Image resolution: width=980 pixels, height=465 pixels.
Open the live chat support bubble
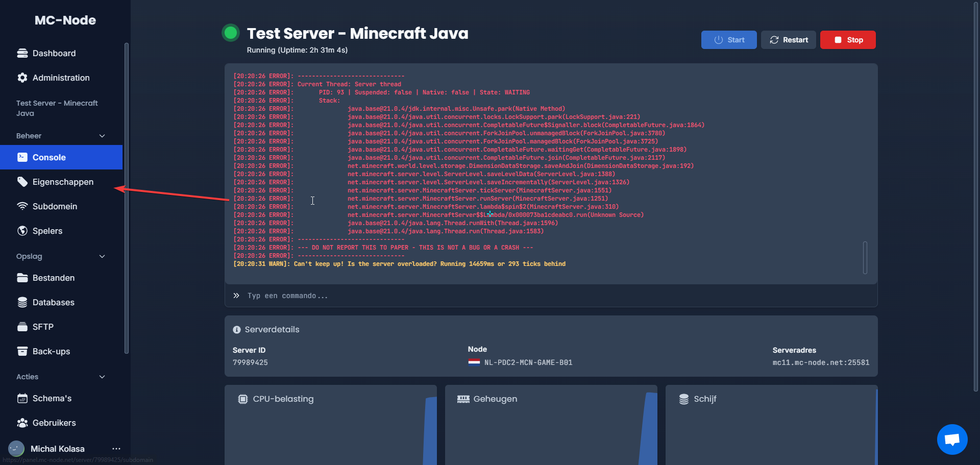952,439
